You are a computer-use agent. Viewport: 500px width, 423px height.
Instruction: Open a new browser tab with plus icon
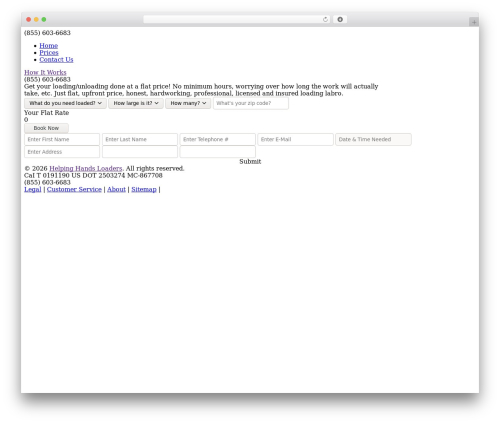point(474,22)
